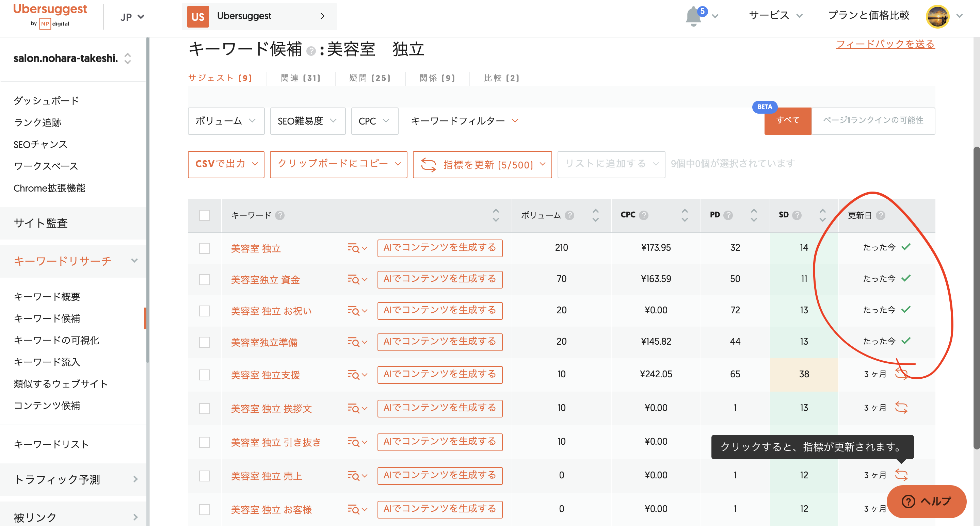The width and height of the screenshot is (980, 526).
Task: Open the SEO難易度 filter dropdown
Action: [307, 121]
